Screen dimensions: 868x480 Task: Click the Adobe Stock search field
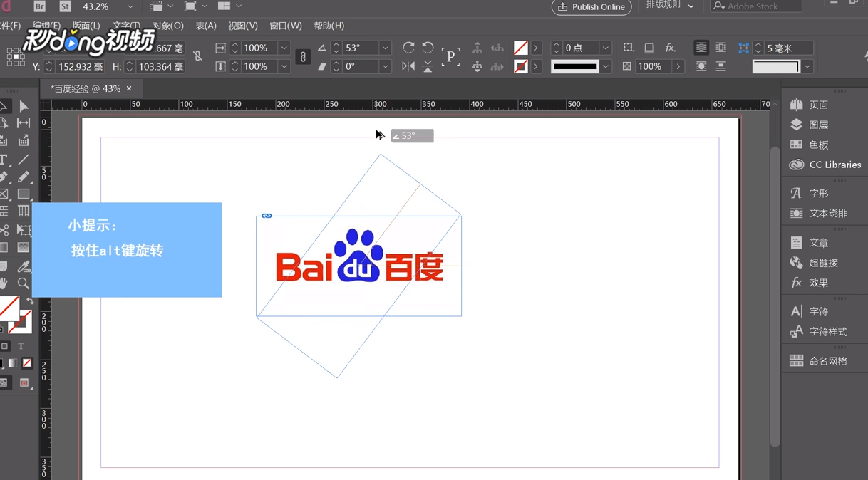(756, 6)
